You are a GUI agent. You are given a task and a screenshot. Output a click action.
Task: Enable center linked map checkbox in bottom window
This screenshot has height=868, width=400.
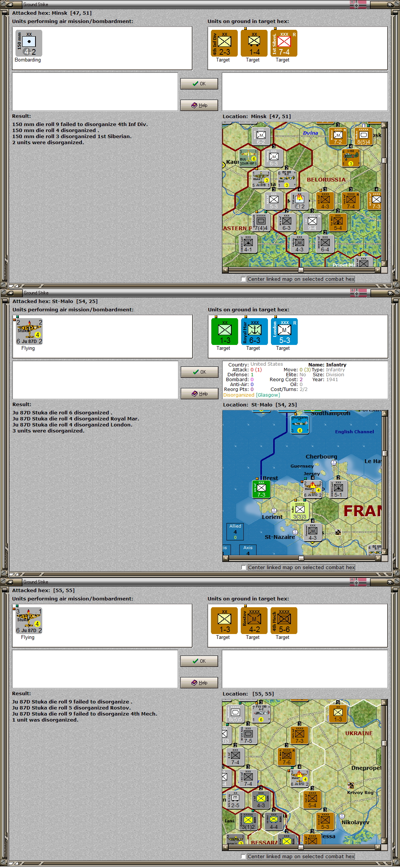(243, 857)
